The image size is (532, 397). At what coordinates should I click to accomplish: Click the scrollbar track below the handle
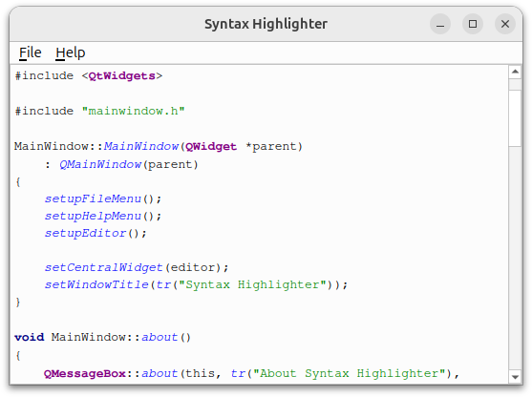click(515, 259)
